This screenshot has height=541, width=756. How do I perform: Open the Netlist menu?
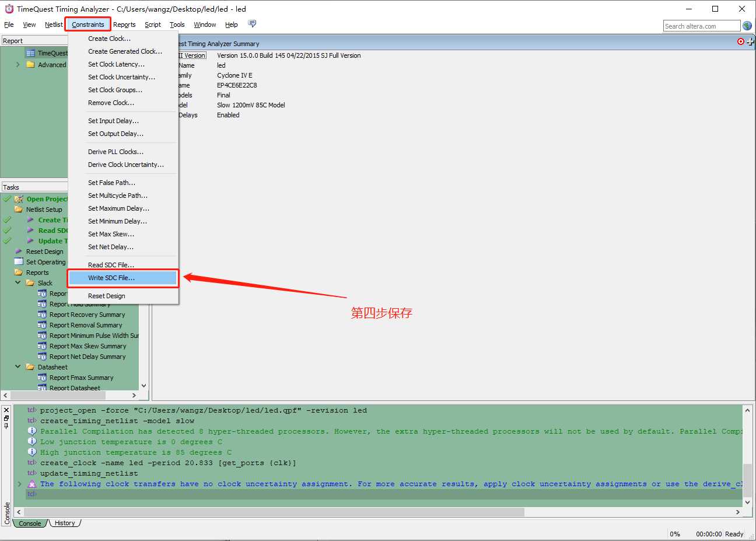pos(54,25)
